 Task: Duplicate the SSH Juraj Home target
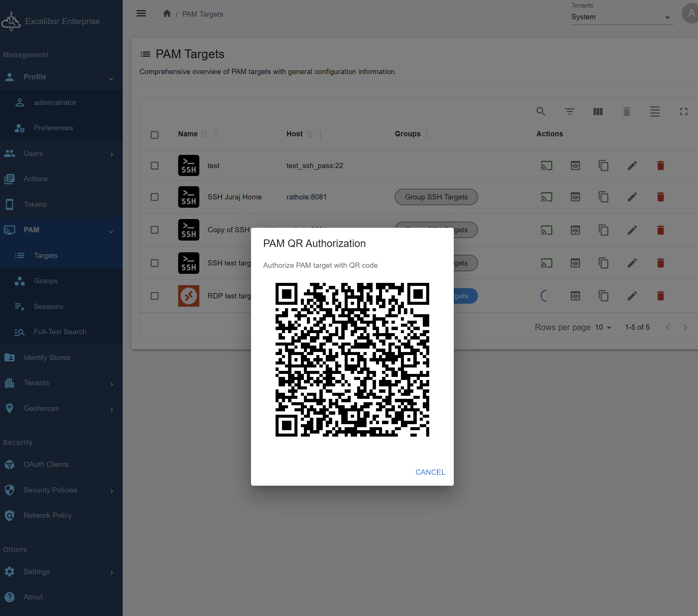click(604, 197)
